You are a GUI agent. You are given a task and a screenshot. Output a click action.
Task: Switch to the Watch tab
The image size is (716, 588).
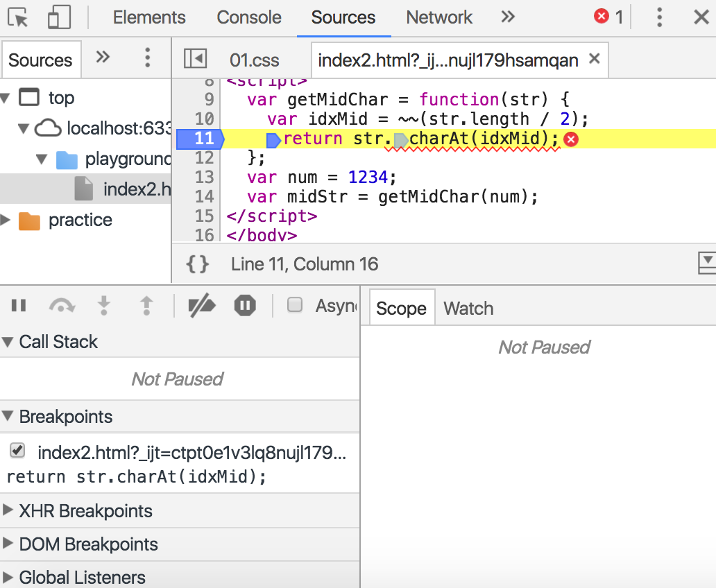pyautogui.click(x=468, y=308)
